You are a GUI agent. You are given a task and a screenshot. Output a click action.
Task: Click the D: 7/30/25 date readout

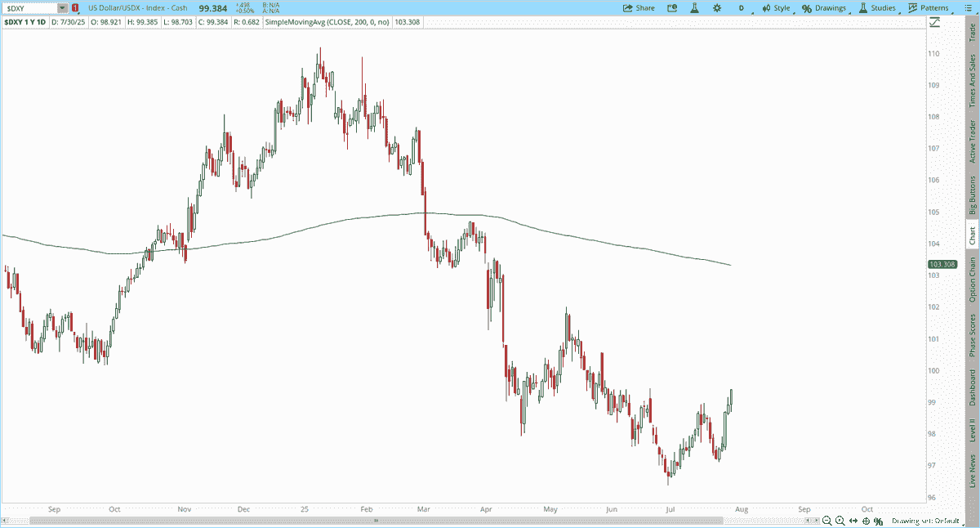click(70, 22)
